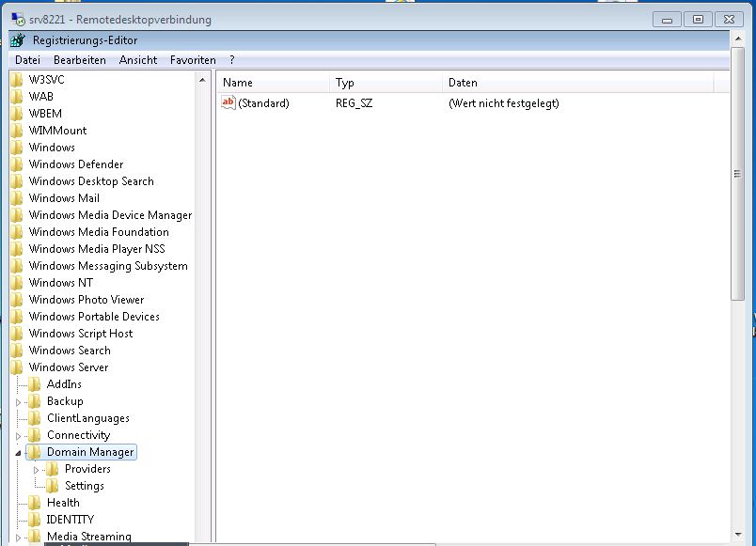Click the Media Streaming folder icon

(x=34, y=537)
